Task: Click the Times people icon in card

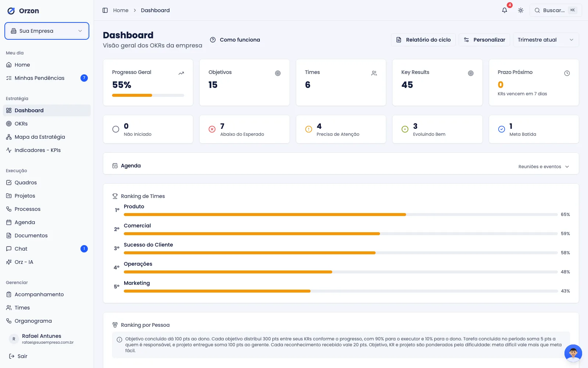Action: pos(374,73)
